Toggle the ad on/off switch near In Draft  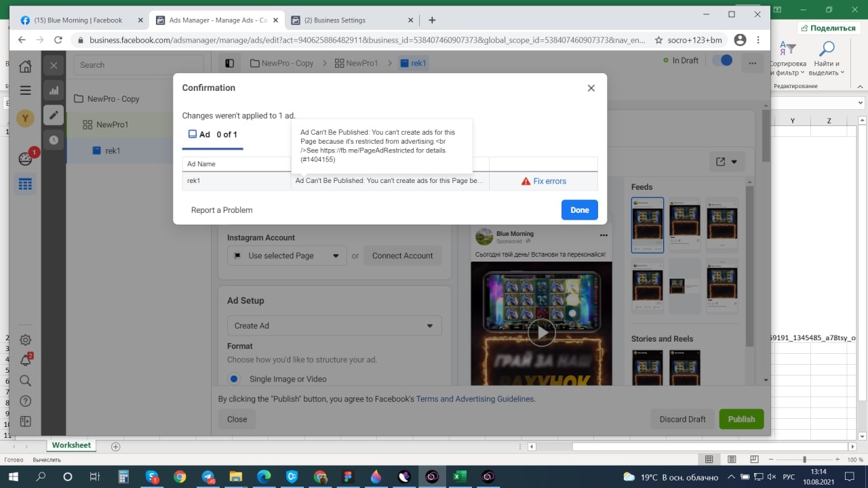coord(722,60)
